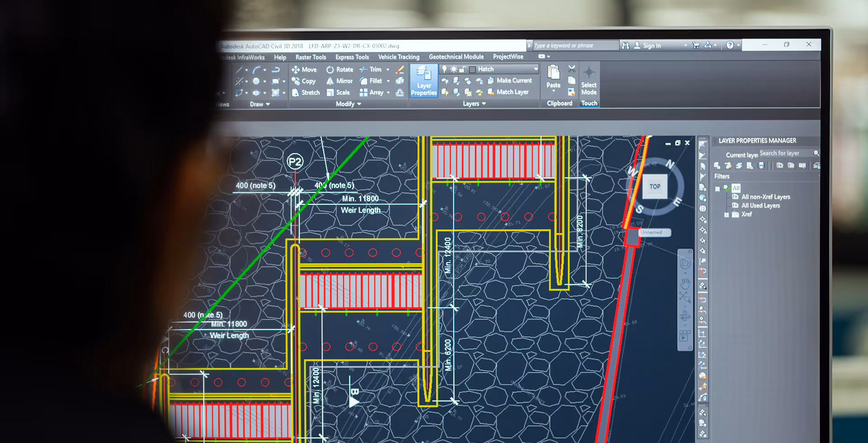868x443 pixels.
Task: Open the Hatch layer dropdown list
Action: pos(536,69)
